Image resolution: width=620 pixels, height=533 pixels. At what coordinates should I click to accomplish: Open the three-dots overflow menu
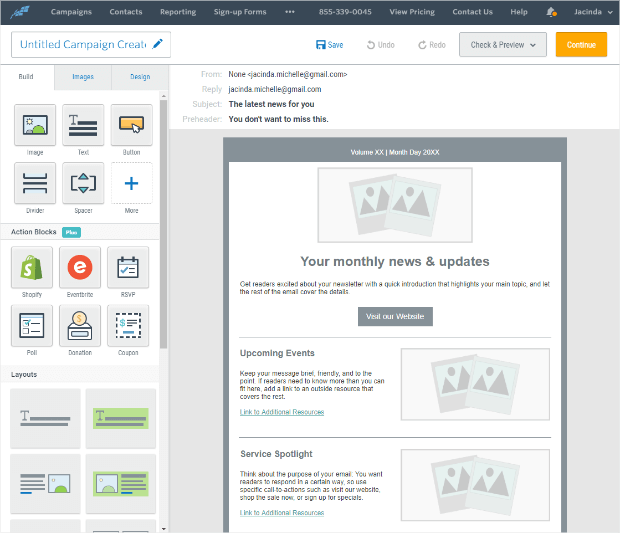pyautogui.click(x=290, y=12)
